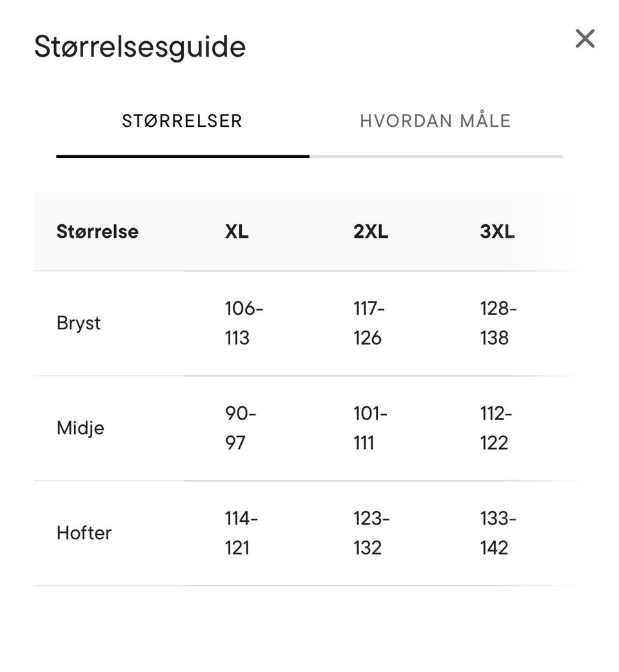This screenshot has width=619, height=672.
Task: Click the Bryst row label
Action: (x=79, y=323)
